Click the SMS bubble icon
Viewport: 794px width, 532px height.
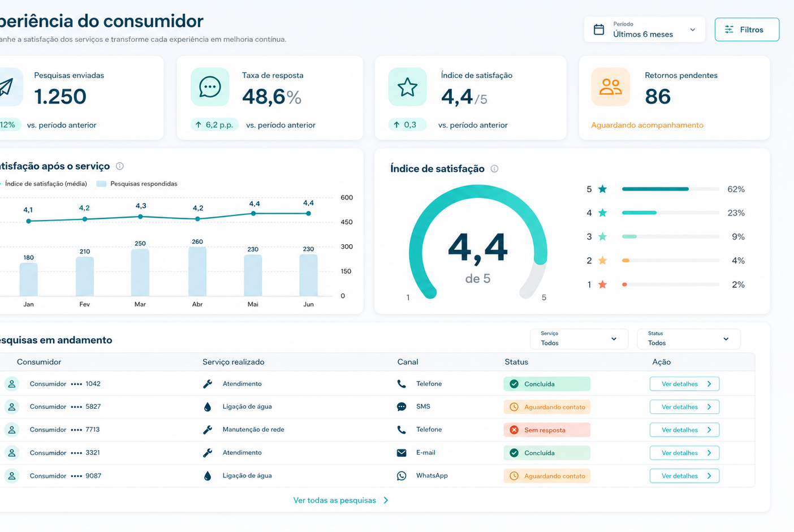(x=402, y=406)
